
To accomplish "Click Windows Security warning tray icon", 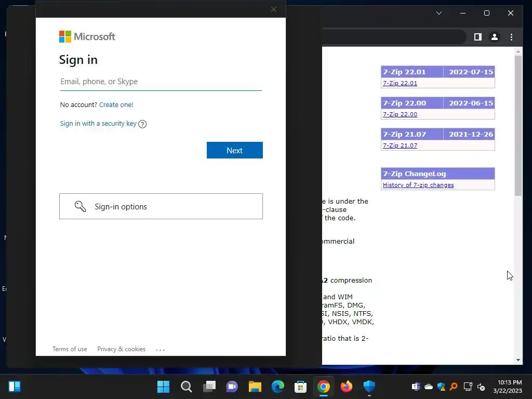I will coord(441,387).
